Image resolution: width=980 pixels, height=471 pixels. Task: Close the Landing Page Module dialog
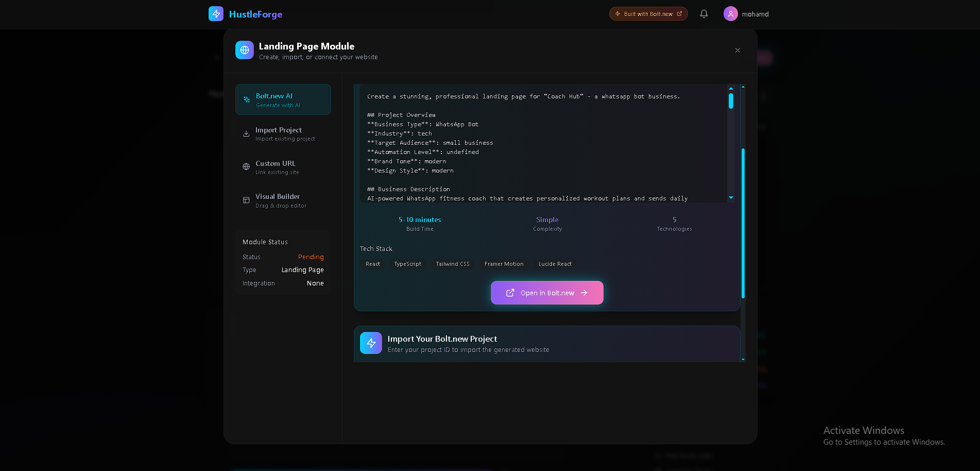click(737, 50)
